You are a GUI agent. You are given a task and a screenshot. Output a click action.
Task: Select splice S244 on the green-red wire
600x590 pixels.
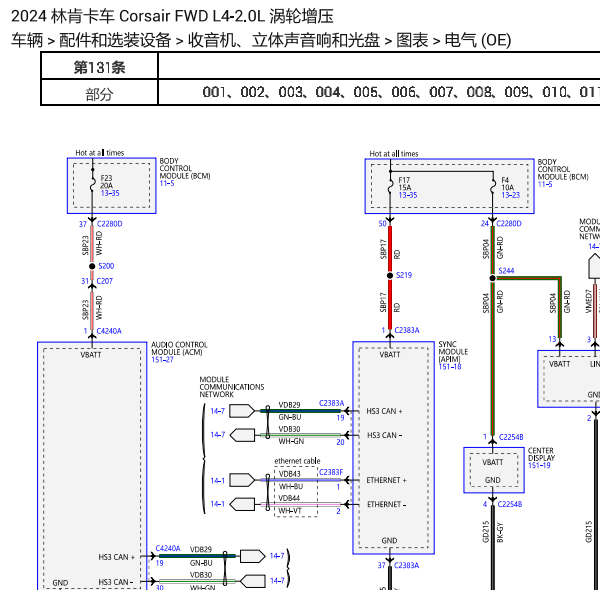[506, 271]
